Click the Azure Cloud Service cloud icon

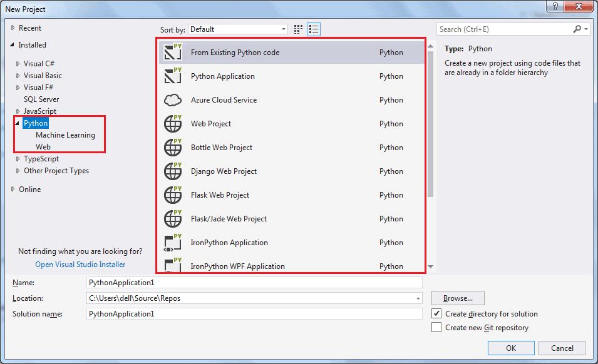pyautogui.click(x=173, y=100)
